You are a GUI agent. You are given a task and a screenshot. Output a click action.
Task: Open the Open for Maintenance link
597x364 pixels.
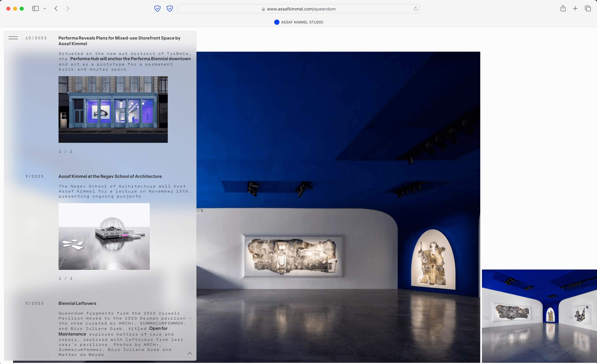pos(158,329)
